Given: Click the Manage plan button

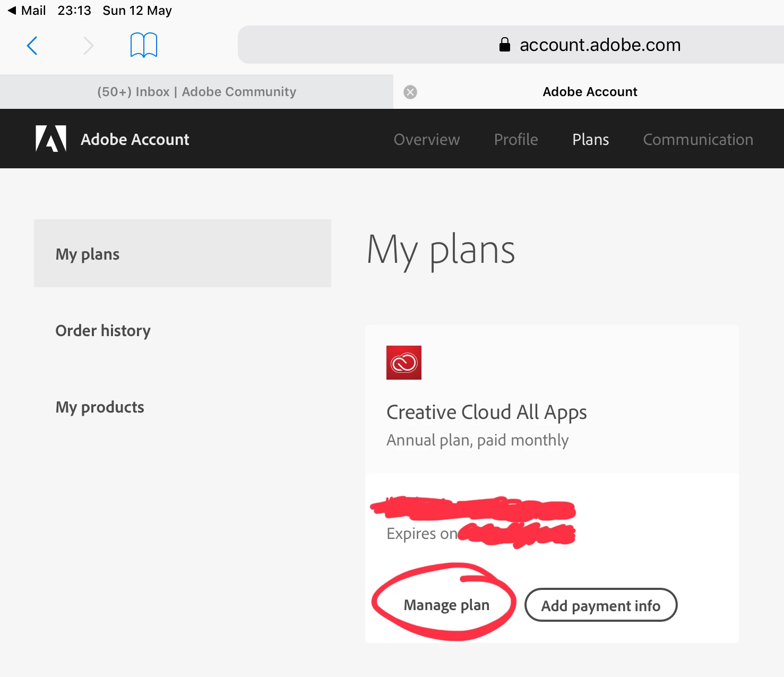Looking at the screenshot, I should pos(446,605).
